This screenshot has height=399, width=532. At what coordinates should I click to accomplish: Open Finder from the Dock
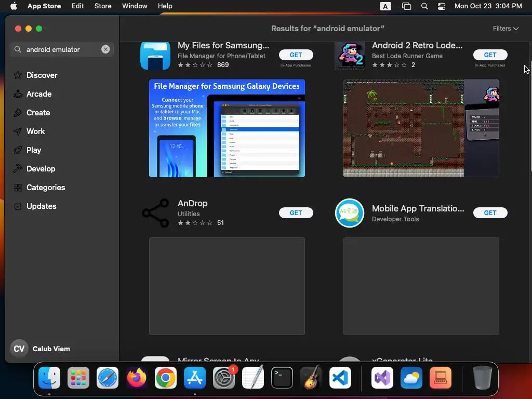49,377
